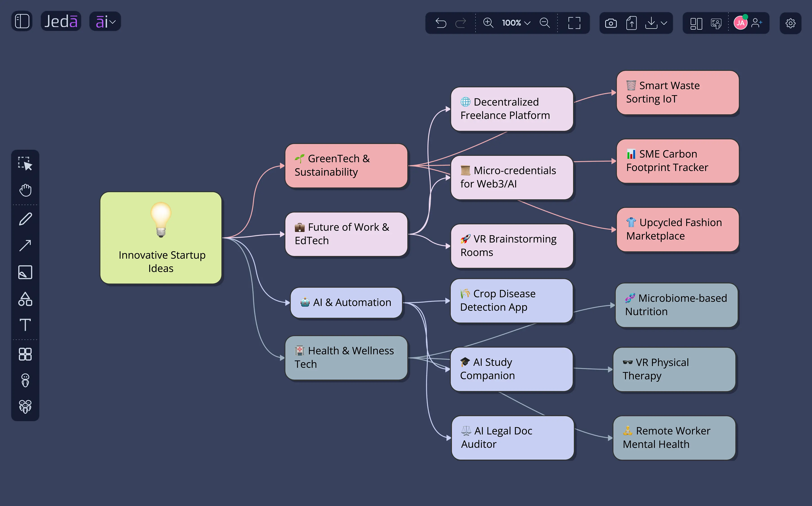The height and width of the screenshot is (506, 812).
Task: Select the GreenTech & Sustainability node
Action: pos(346,166)
